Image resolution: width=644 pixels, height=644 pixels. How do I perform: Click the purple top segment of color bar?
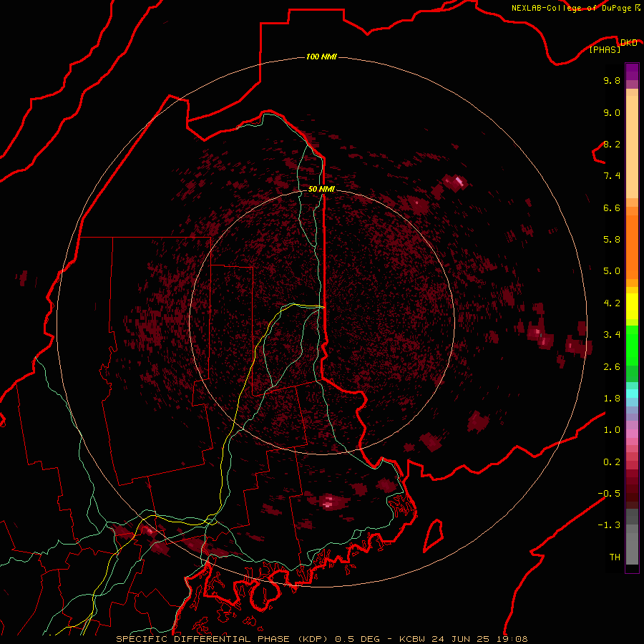click(x=632, y=72)
